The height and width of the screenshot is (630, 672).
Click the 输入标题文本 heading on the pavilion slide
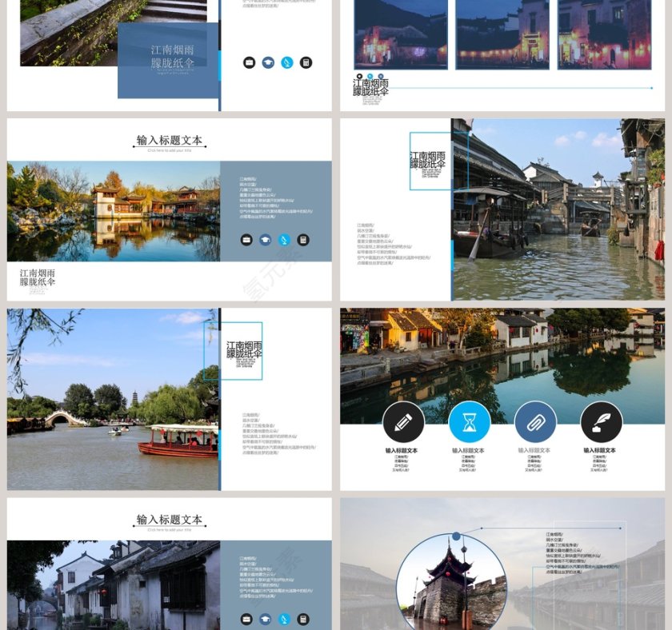170,138
